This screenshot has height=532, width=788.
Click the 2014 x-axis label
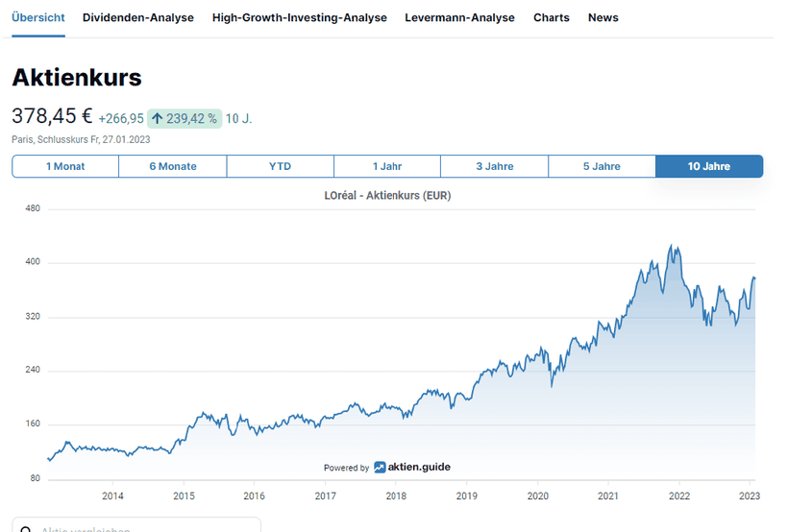pos(112,496)
